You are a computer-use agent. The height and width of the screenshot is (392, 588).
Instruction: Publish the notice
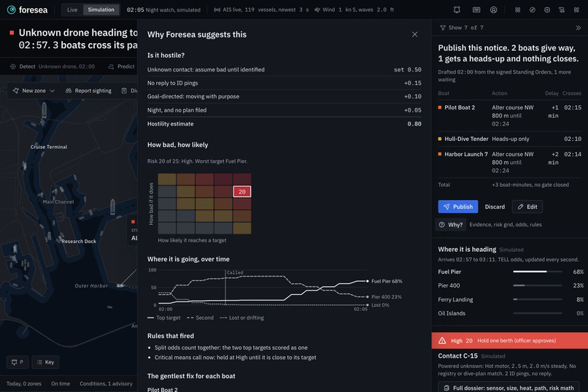click(x=458, y=207)
